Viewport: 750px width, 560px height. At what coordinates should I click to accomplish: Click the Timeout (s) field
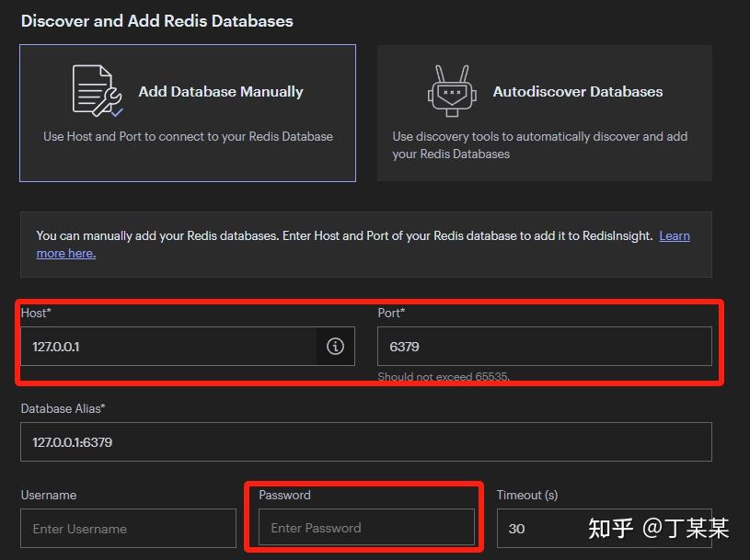point(604,528)
